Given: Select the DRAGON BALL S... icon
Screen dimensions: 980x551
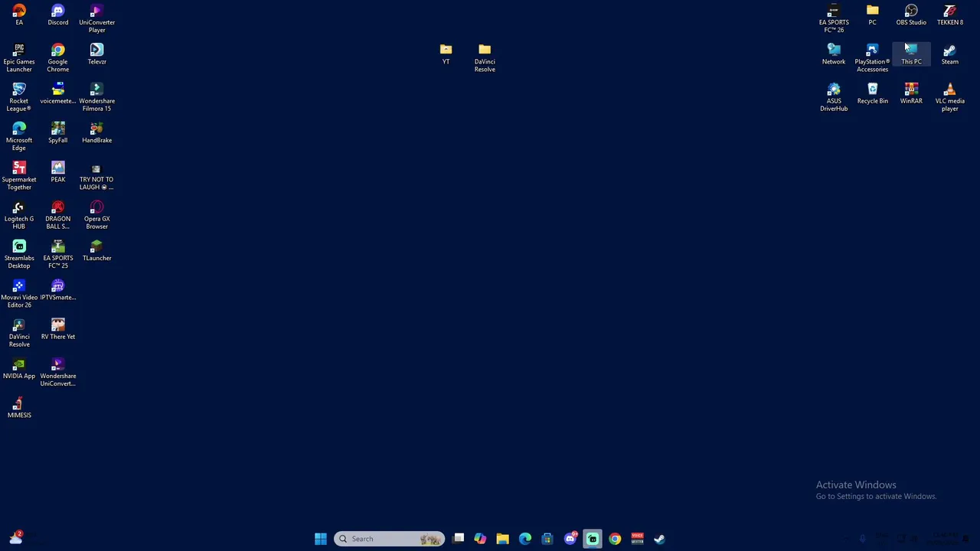Looking at the screenshot, I should (x=57, y=215).
